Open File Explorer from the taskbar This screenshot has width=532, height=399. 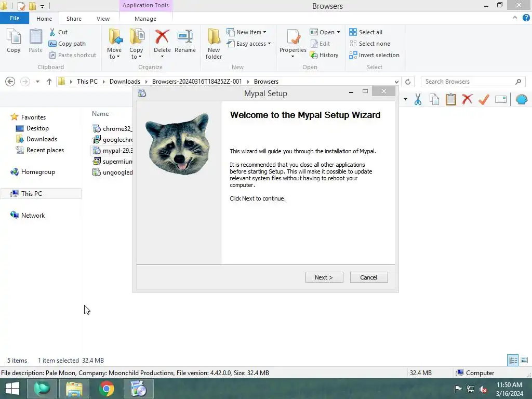pos(74,389)
